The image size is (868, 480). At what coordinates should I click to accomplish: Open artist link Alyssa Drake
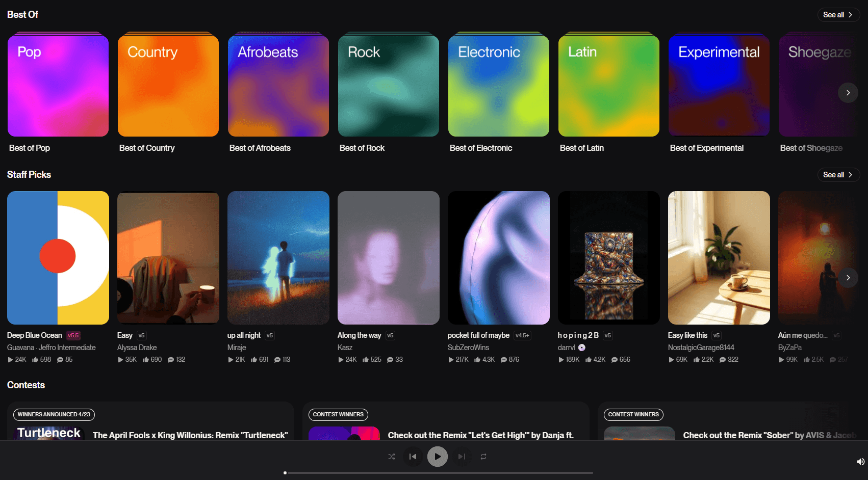click(x=137, y=348)
